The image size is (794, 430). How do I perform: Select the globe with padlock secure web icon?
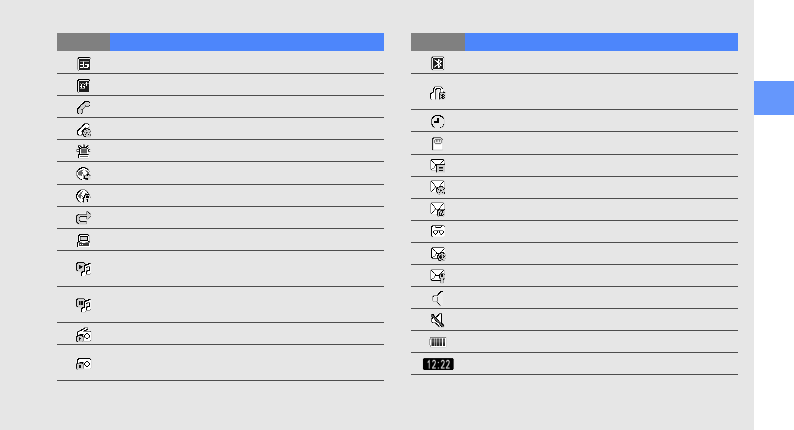84,196
